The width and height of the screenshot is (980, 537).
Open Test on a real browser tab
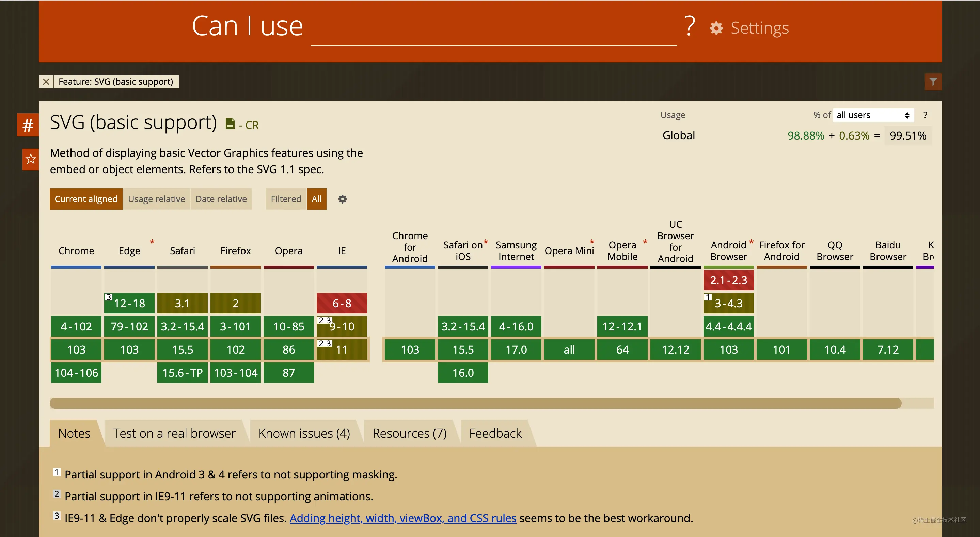(x=174, y=433)
